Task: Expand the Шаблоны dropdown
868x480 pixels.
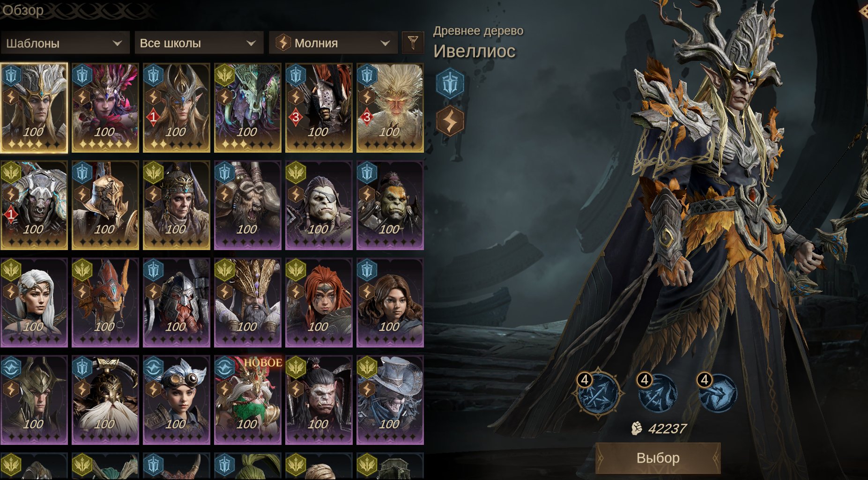Action: coord(65,43)
